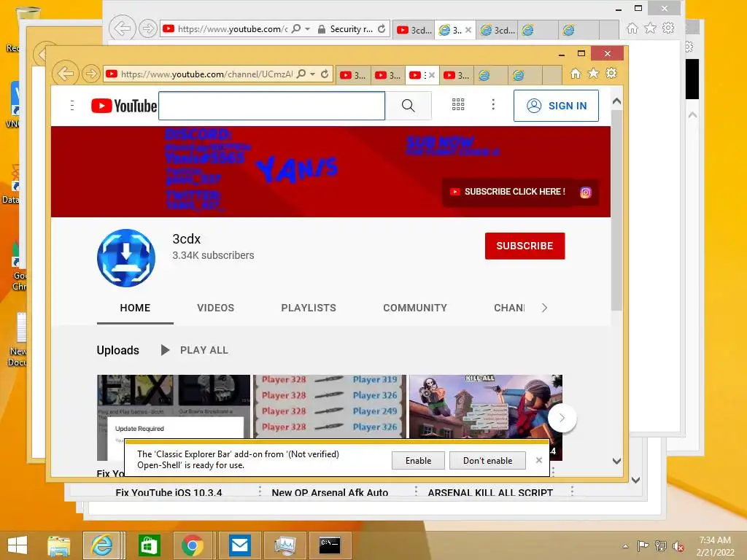
Task: Focus the YouTube search input field
Action: coord(271,106)
